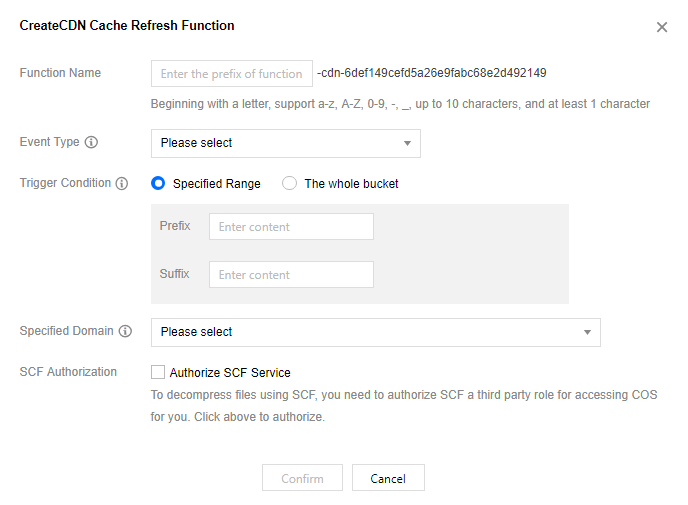Select the Specified Range radio button
The width and height of the screenshot is (688, 505).
[158, 184]
